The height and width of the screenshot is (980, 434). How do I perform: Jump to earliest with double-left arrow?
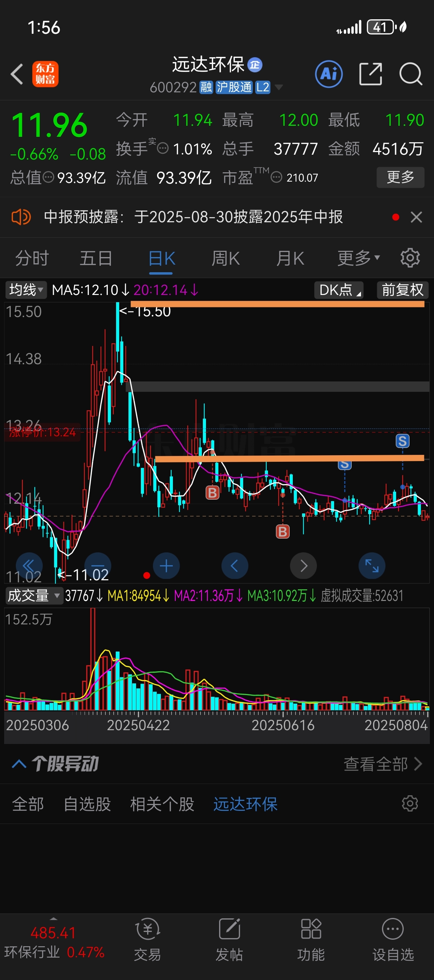click(x=29, y=566)
